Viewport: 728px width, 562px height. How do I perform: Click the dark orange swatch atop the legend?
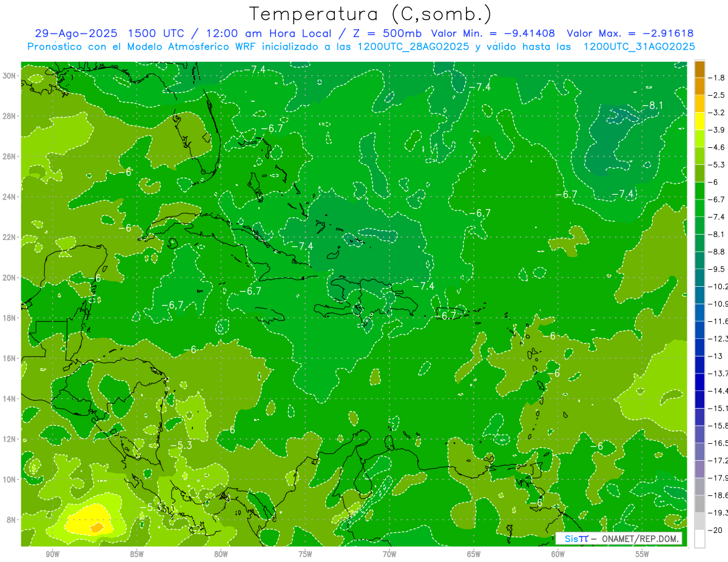tap(699, 69)
